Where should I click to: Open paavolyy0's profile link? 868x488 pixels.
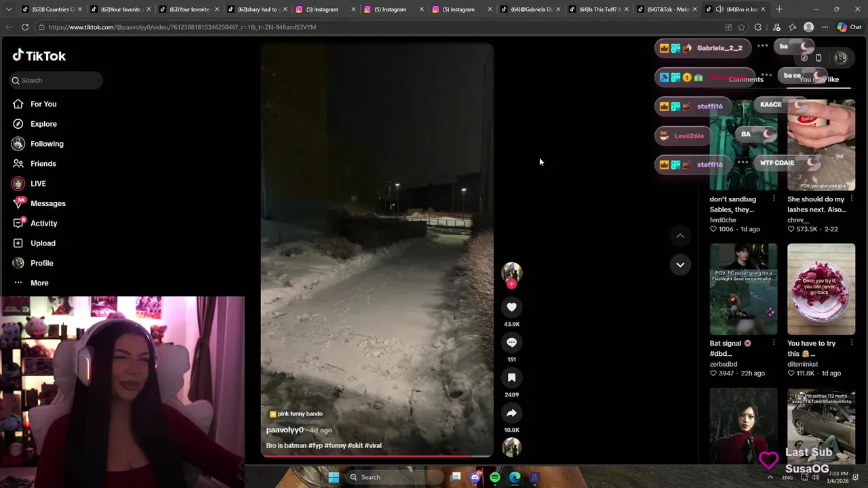tap(285, 430)
